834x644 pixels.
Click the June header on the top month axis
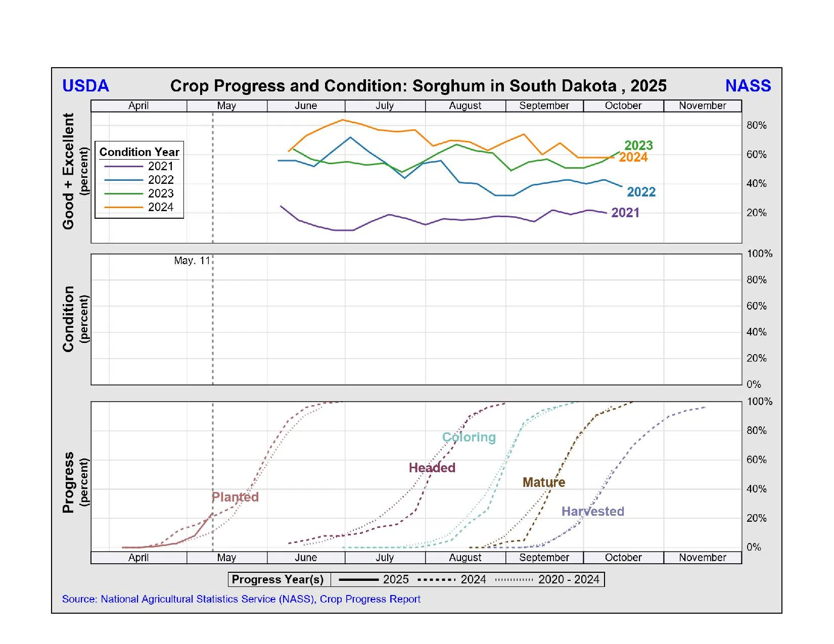(x=306, y=106)
